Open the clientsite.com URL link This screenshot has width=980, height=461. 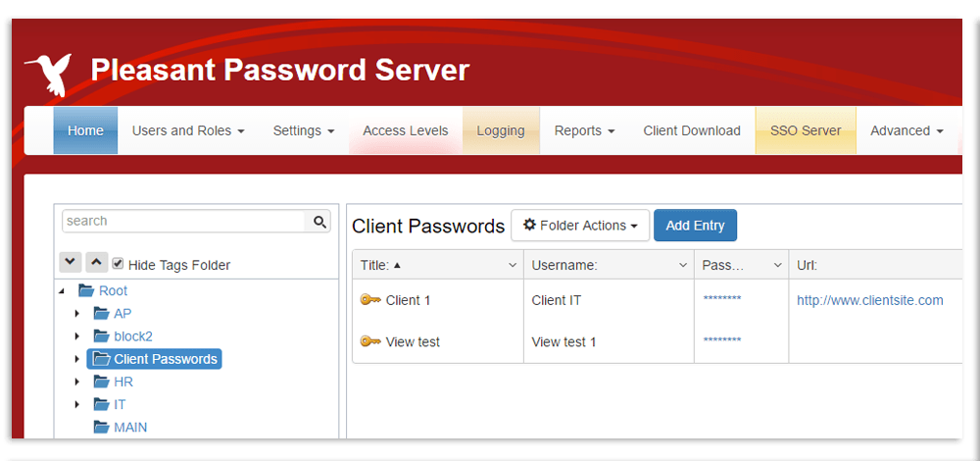pyautogui.click(x=869, y=300)
